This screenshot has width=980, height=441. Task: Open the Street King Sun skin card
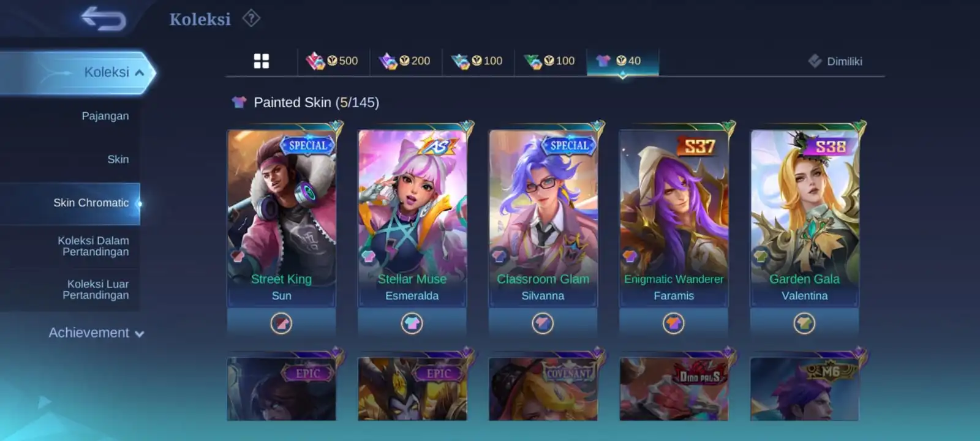[281, 217]
